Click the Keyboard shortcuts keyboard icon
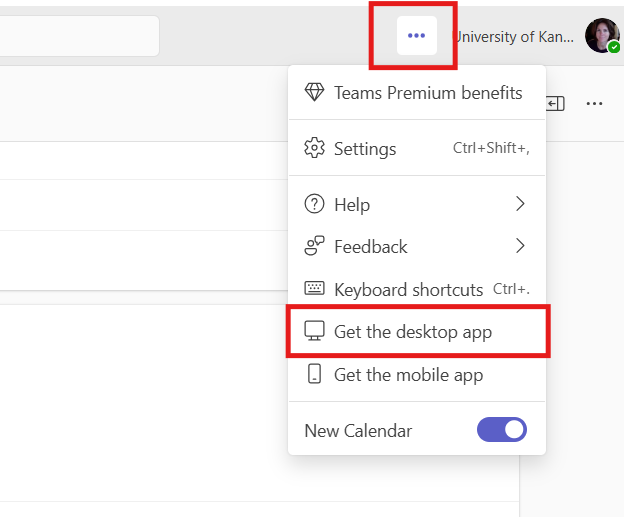This screenshot has width=624, height=517. [x=315, y=290]
